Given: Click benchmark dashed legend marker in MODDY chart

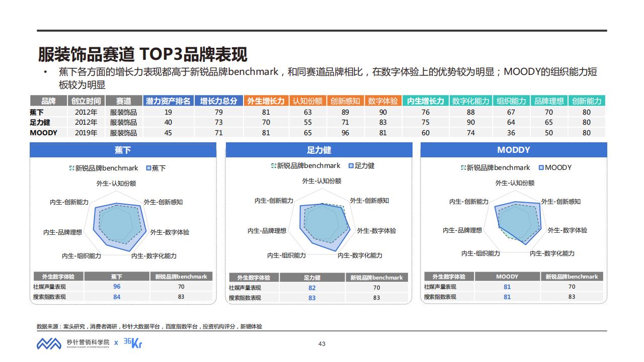Looking at the screenshot, I should (x=463, y=167).
